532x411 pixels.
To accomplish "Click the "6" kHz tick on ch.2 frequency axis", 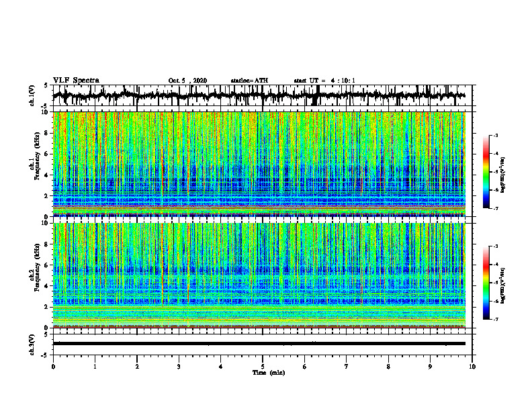I will pos(48,265).
